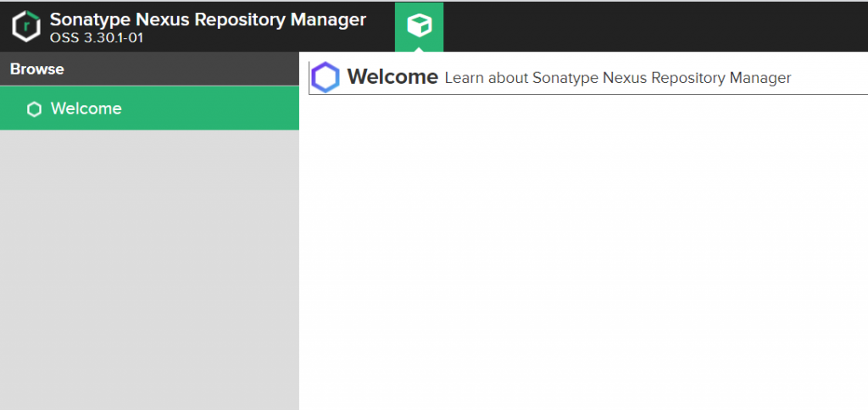
Task: Open the Browse cube icon in top bar
Action: 419,25
